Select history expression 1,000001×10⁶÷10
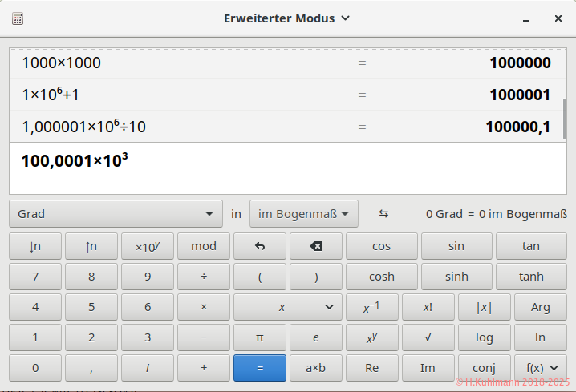The image size is (576, 392). click(83, 127)
